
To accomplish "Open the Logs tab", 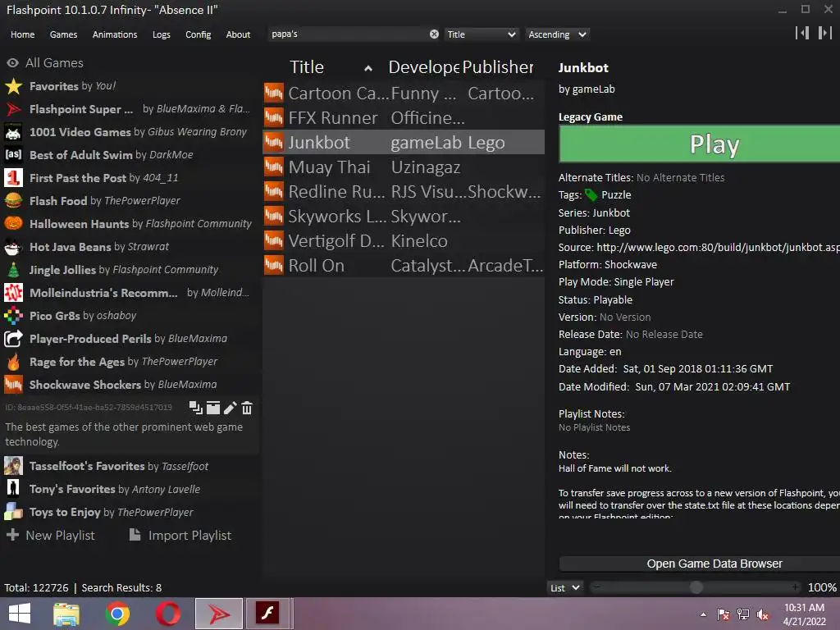I will [x=162, y=34].
